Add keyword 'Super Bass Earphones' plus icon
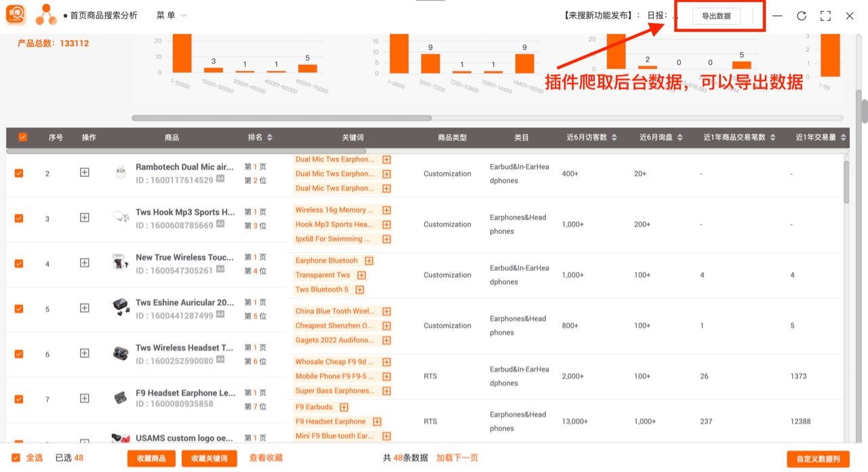The image size is (868, 472). 387,391
